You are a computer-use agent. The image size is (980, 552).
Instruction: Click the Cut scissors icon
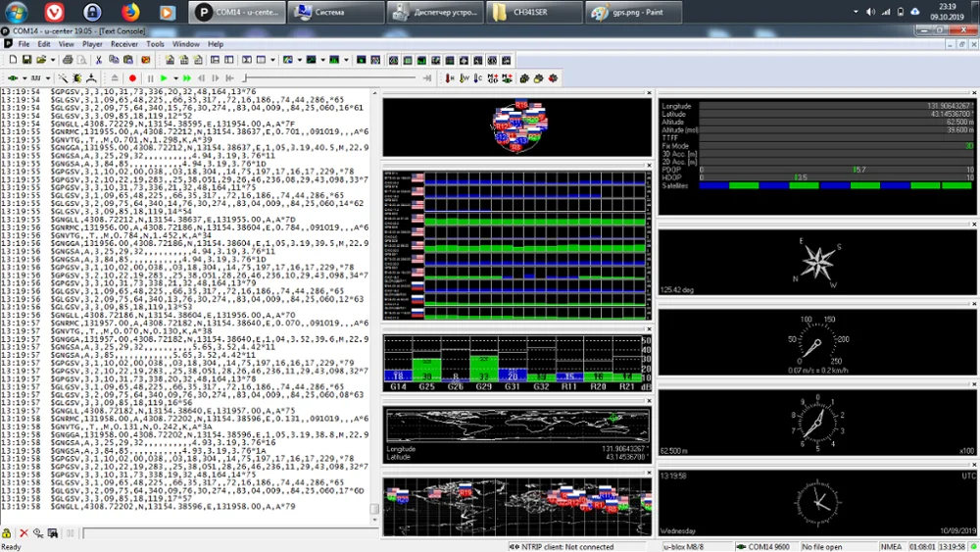(x=99, y=60)
